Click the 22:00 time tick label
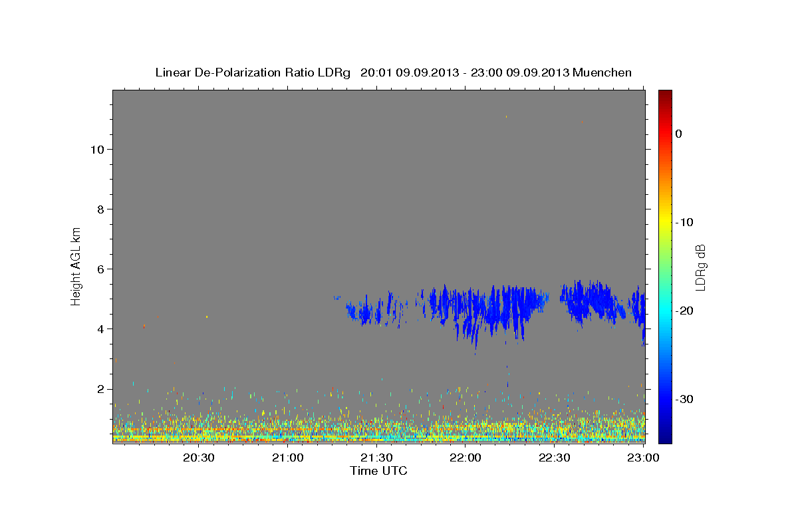Screen dimensions: 798x532 point(465,458)
